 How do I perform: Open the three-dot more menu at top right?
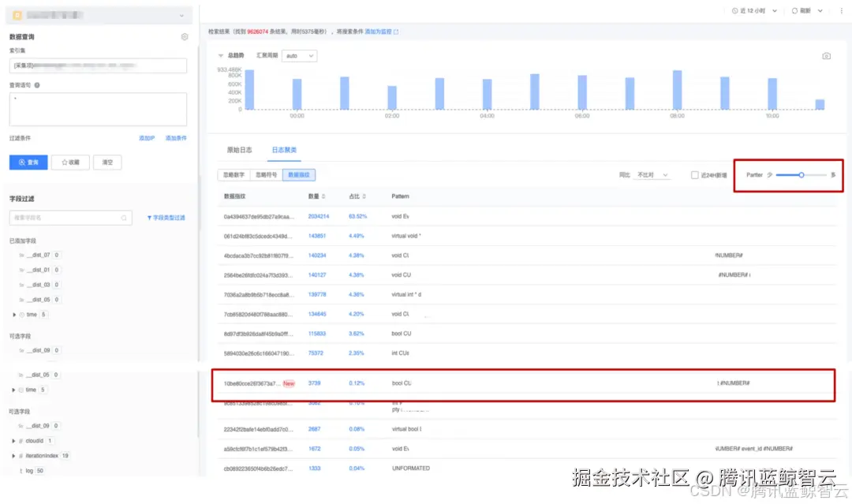(841, 11)
